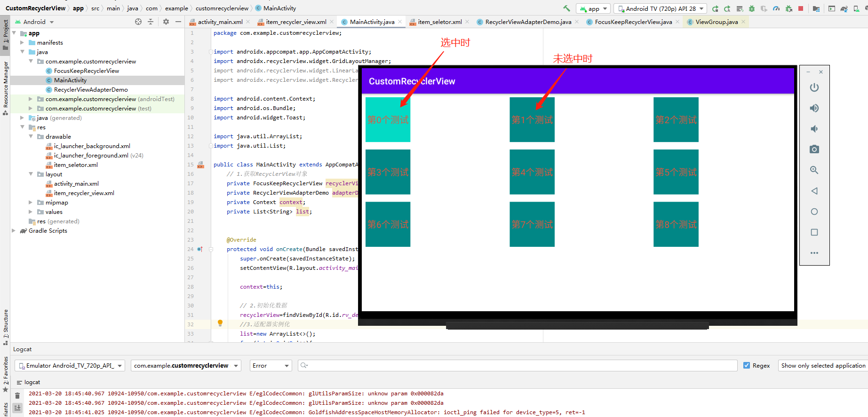Image resolution: width=868 pixels, height=417 pixels.
Task: Open the AVD Manager icon
Action: [856, 8]
